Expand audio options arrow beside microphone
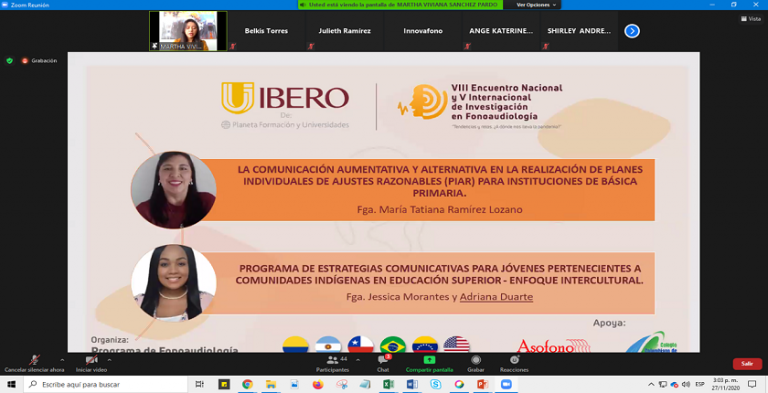 click(x=62, y=360)
